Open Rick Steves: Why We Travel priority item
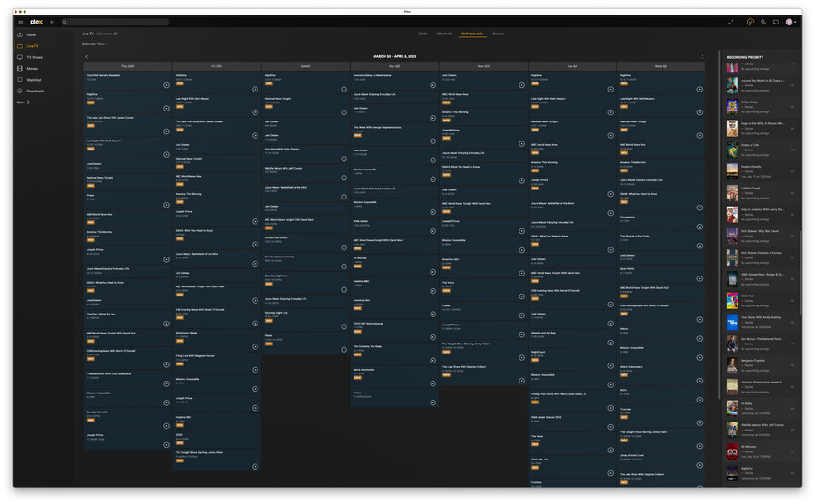This screenshot has width=815, height=504. 761,236
